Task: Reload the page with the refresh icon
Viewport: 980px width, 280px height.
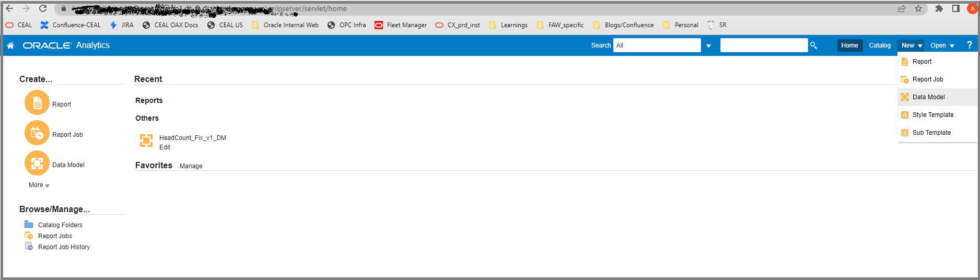Action: click(x=43, y=8)
